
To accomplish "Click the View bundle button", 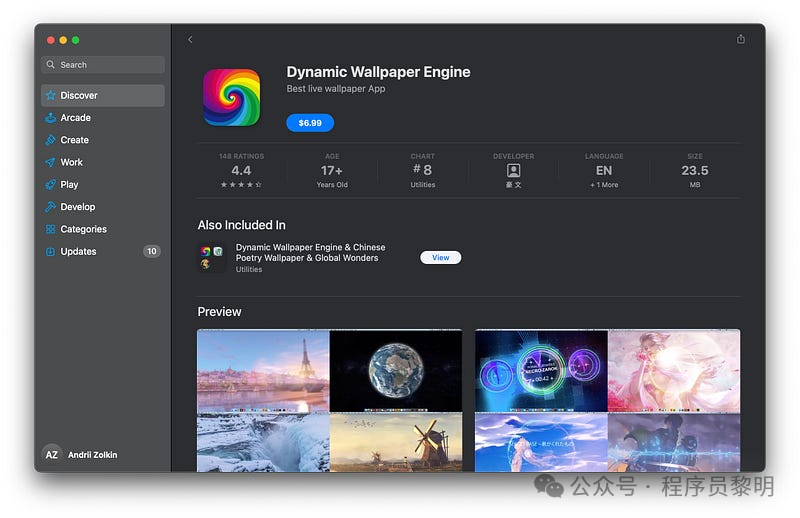I will 440,258.
